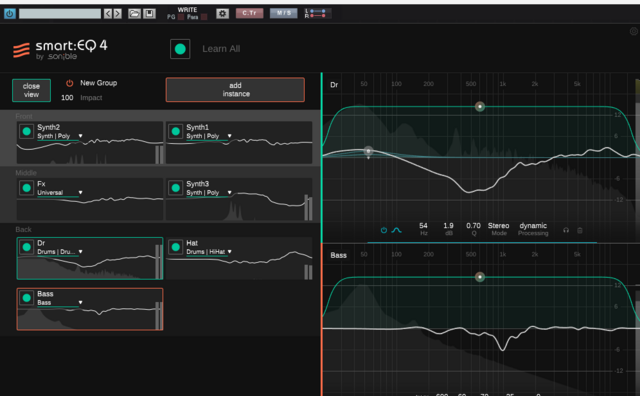Click the add instance button
Screen dimensions: 640x396
tap(235, 89)
